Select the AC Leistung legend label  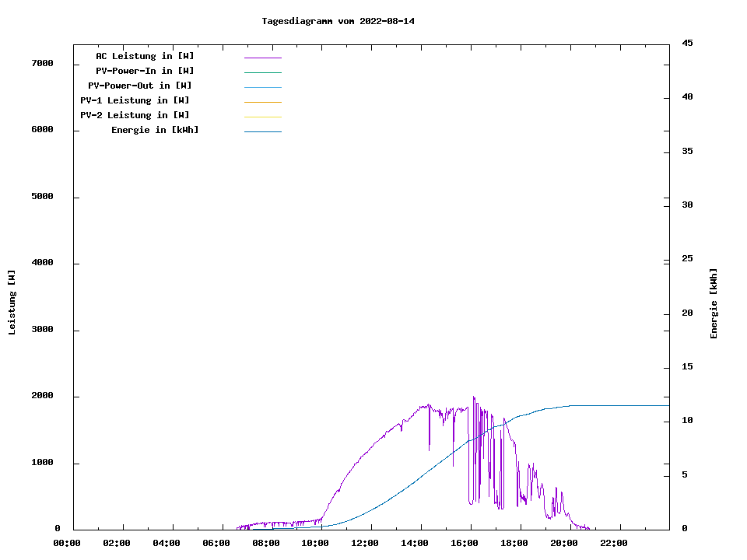coord(145,56)
